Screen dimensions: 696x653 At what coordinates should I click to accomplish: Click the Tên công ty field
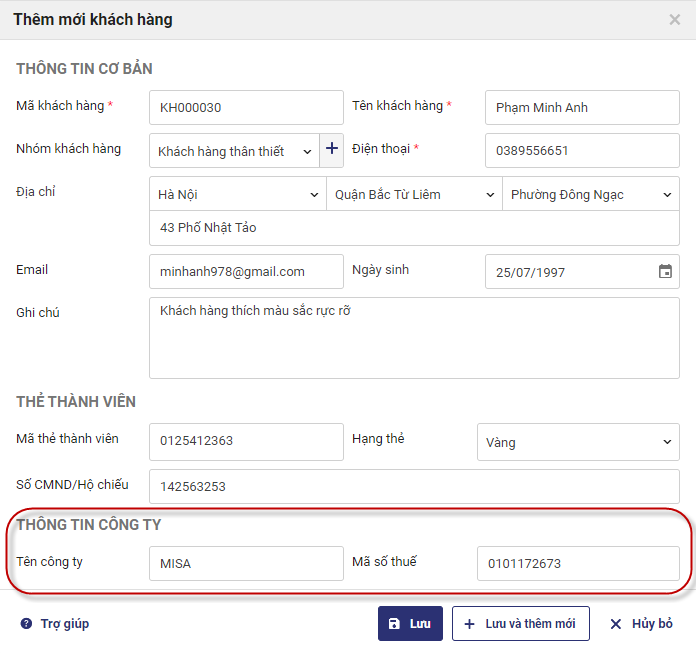(x=245, y=563)
